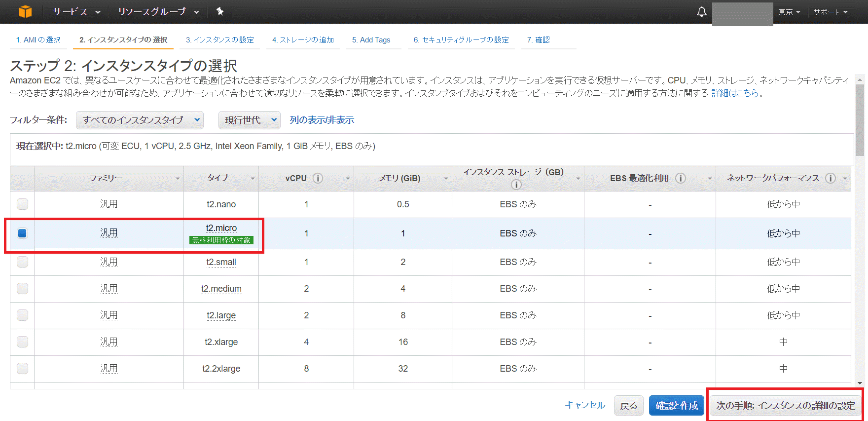Sort by vCPU column header arrow

pos(348,179)
